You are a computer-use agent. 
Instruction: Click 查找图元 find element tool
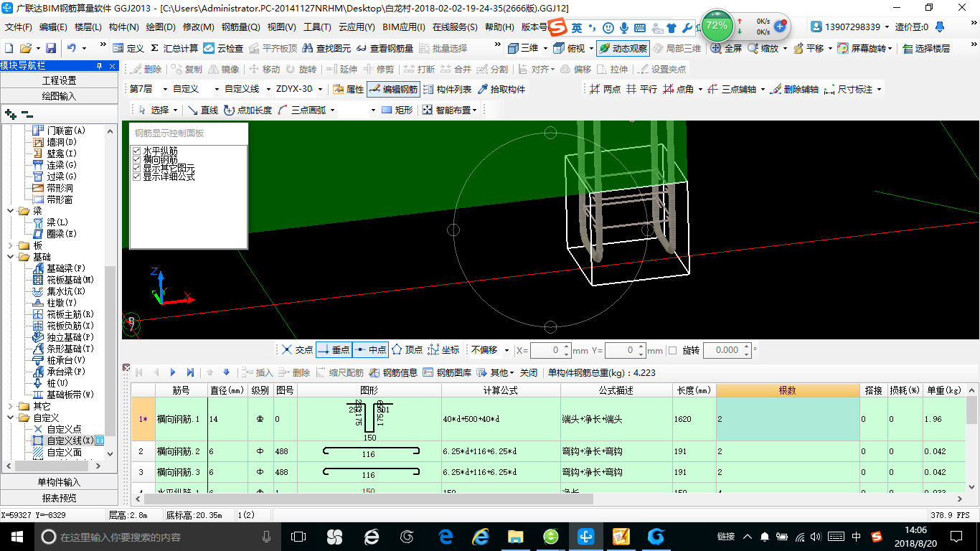327,48
